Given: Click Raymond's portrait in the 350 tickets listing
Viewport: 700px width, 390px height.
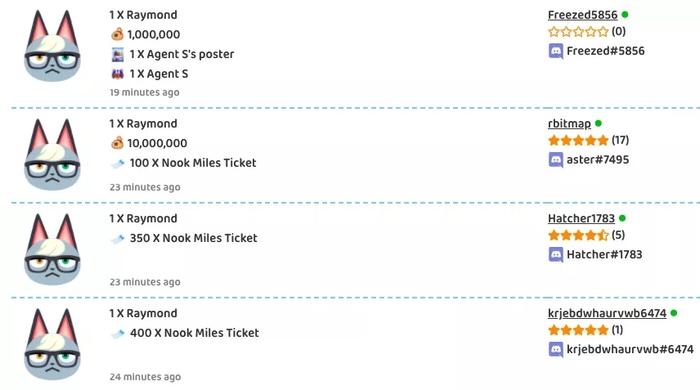Looking at the screenshot, I should [52, 249].
